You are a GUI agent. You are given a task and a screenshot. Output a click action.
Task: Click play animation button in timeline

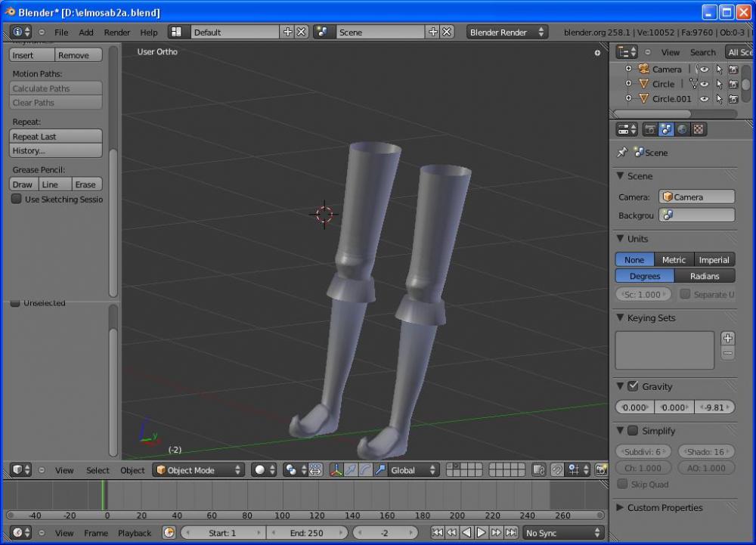(481, 533)
